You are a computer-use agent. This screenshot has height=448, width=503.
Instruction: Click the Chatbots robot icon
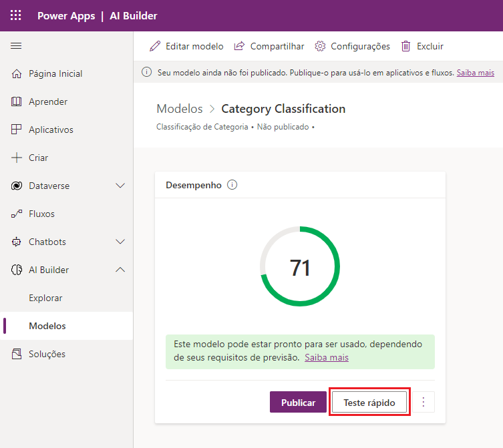point(16,242)
